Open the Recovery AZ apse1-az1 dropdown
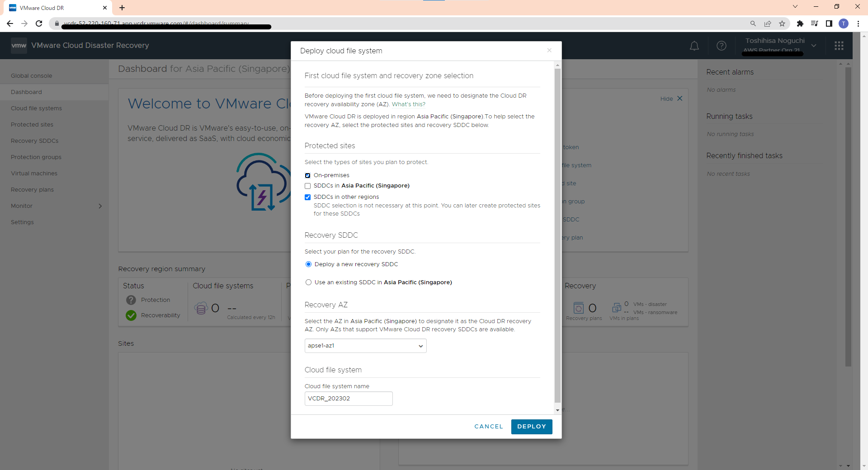This screenshot has height=470, width=868. 365,346
